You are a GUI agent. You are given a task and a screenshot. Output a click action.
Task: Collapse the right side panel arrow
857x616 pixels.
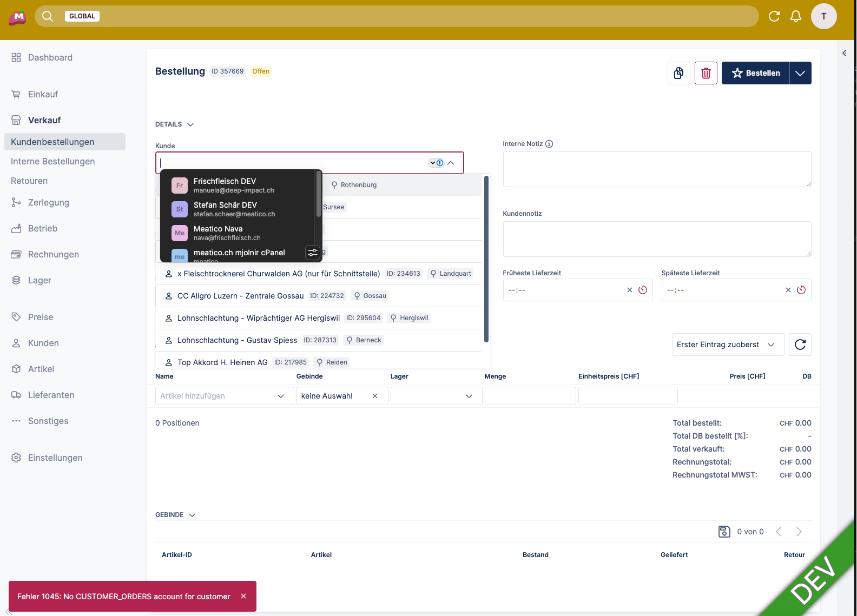(x=844, y=53)
